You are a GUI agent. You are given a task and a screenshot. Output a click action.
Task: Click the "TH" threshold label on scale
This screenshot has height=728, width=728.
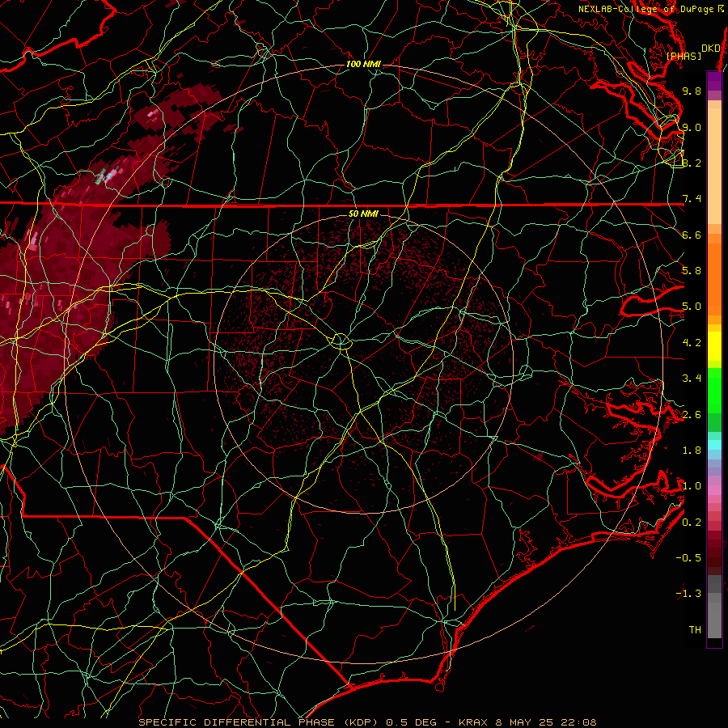[695, 630]
